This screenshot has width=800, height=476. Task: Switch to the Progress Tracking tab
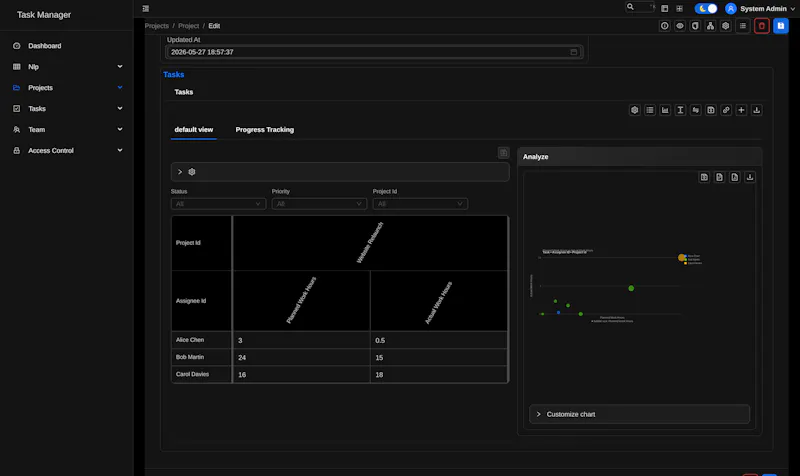264,130
